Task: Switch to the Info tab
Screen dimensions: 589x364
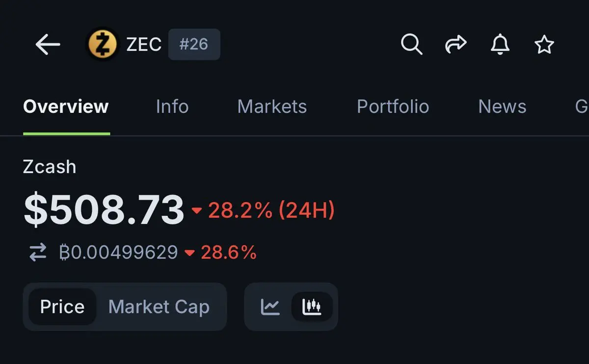Action: 172,106
